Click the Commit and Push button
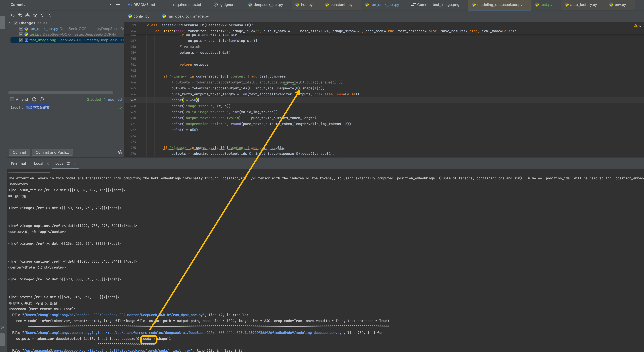644x352 pixels. tap(52, 152)
